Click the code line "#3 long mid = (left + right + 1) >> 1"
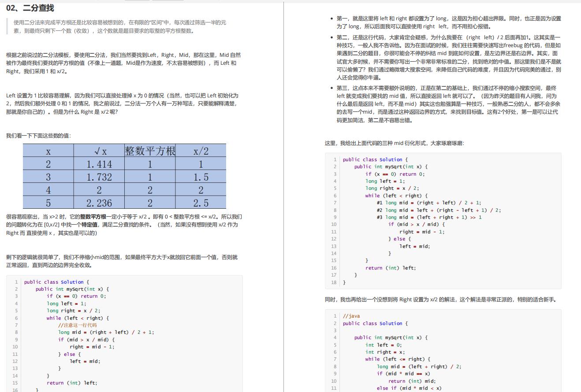581x392 pixels. (429, 217)
